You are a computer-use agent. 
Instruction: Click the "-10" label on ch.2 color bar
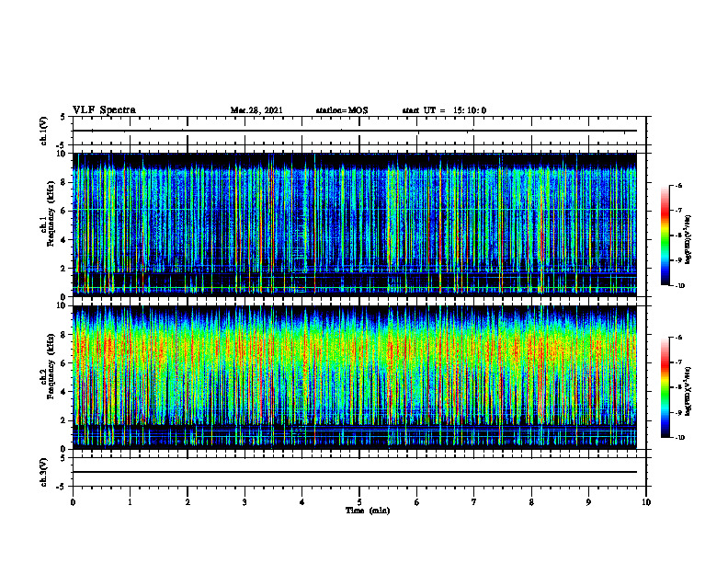[679, 437]
